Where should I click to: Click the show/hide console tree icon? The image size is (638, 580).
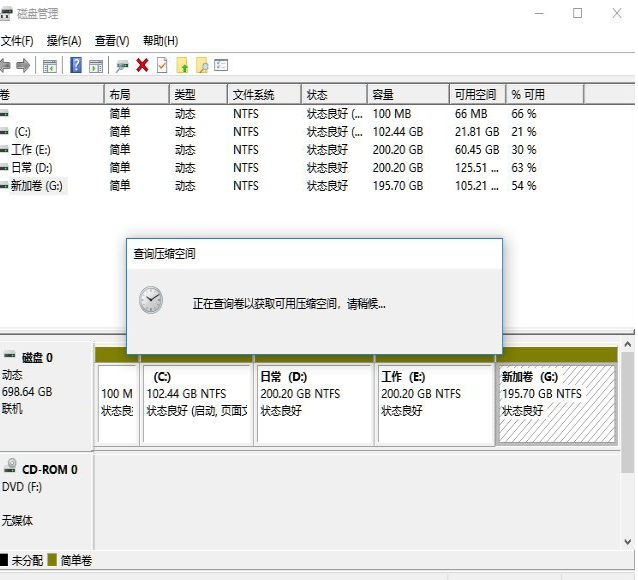point(49,65)
